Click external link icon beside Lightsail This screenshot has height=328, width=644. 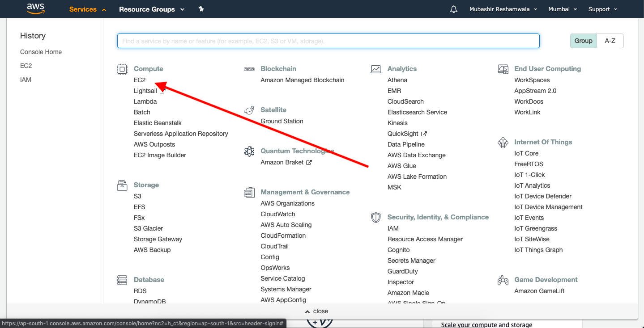pos(162,91)
